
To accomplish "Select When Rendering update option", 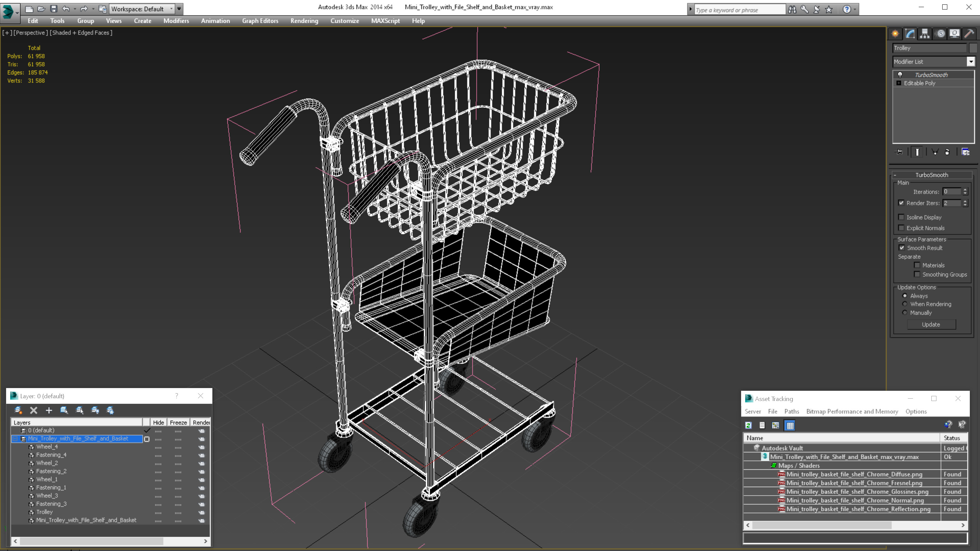I will click(x=905, y=304).
